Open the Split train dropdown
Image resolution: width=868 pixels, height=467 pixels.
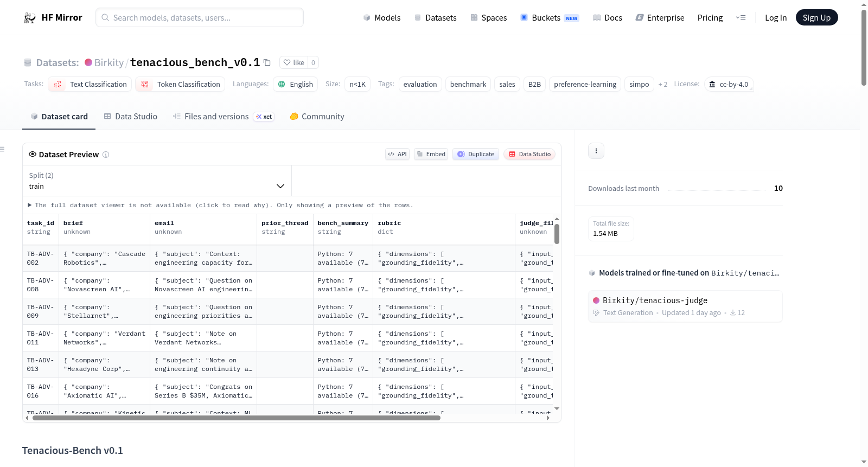pos(157,181)
